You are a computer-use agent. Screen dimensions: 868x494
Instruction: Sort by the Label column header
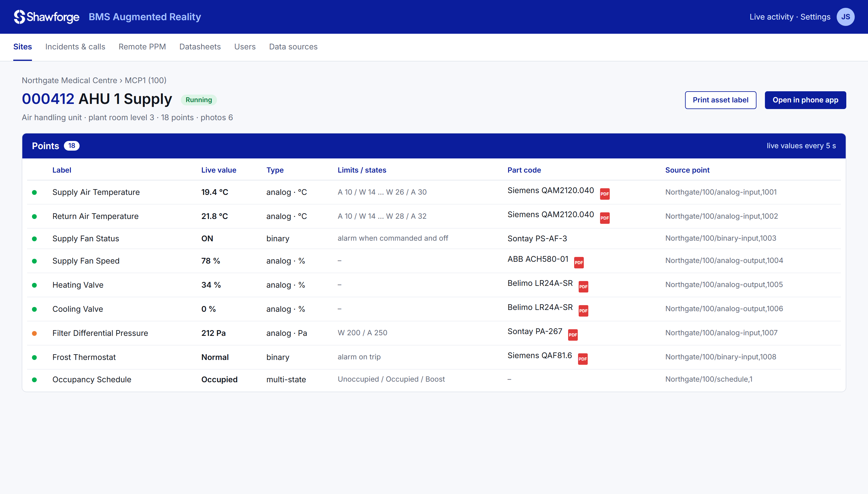click(x=62, y=170)
